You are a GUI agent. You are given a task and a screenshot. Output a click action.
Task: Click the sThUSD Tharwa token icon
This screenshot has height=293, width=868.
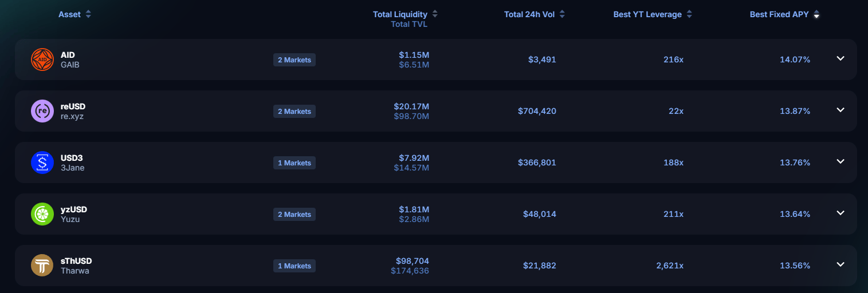pos(42,266)
